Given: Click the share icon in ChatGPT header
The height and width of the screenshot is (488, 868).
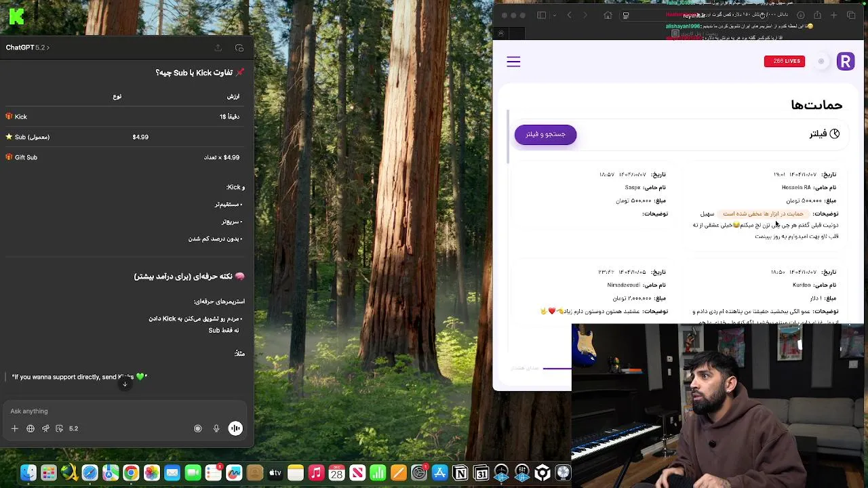Looking at the screenshot, I should 218,47.
